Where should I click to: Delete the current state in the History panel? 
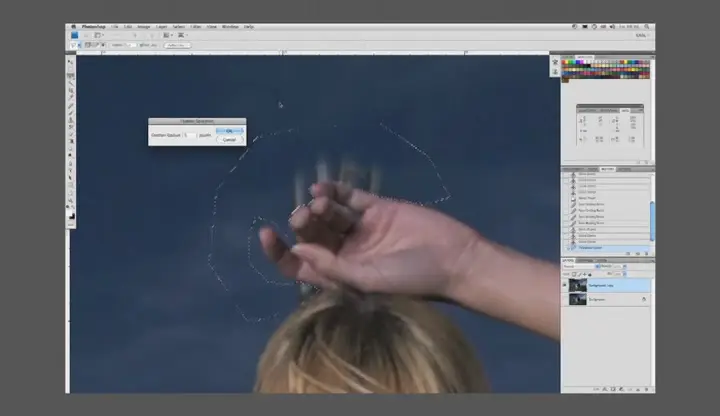646,253
